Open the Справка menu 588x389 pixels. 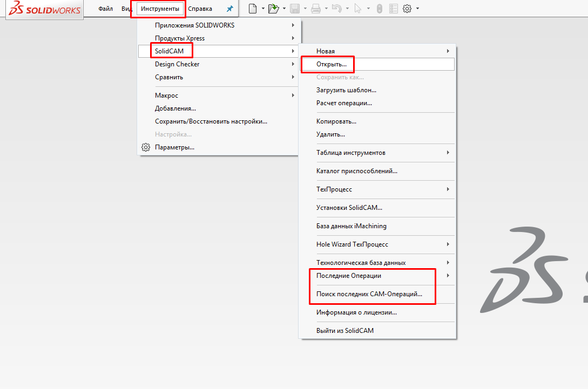pyautogui.click(x=200, y=9)
